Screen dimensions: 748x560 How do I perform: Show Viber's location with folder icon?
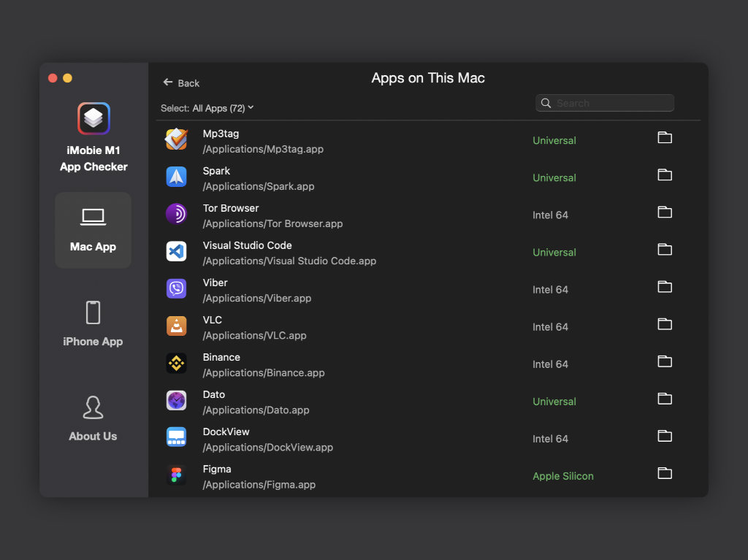[665, 287]
